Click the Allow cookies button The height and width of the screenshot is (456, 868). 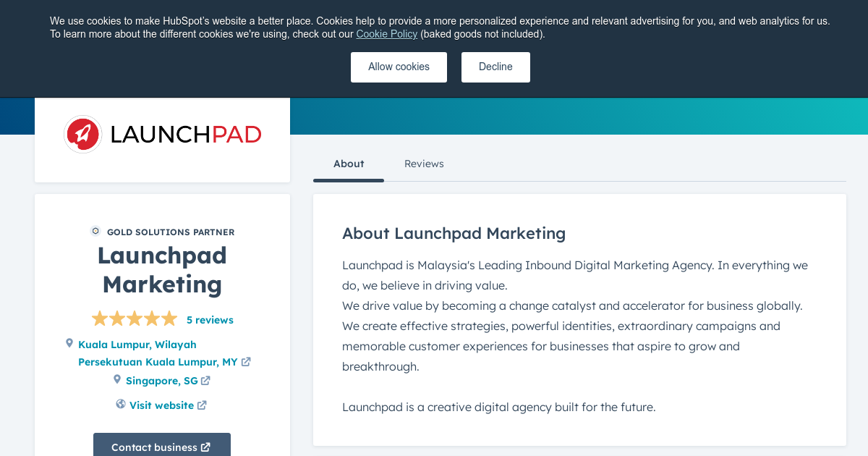click(x=399, y=67)
